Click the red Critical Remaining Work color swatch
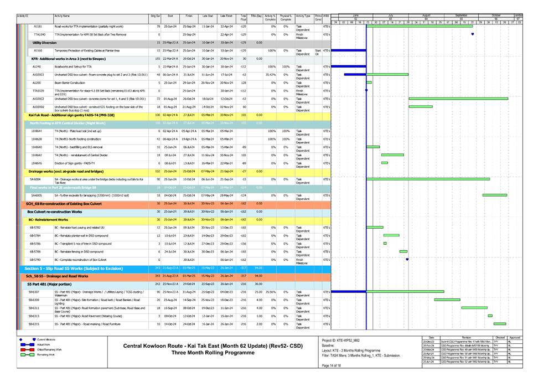The height and width of the screenshot is (392, 554). point(27,349)
